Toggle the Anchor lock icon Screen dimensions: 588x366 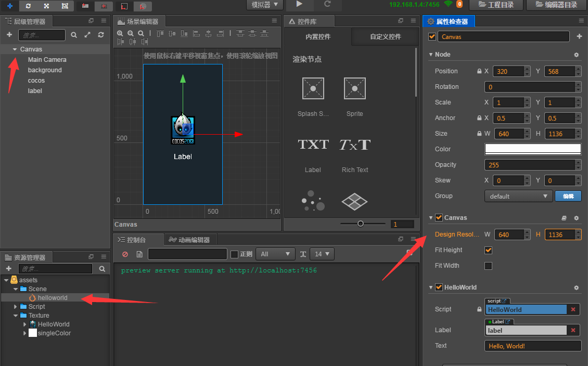pyautogui.click(x=479, y=118)
